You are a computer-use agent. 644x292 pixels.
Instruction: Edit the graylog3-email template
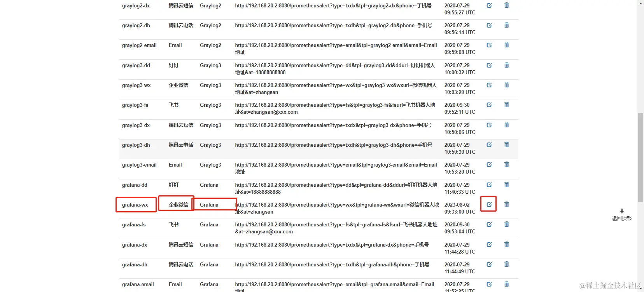489,165
